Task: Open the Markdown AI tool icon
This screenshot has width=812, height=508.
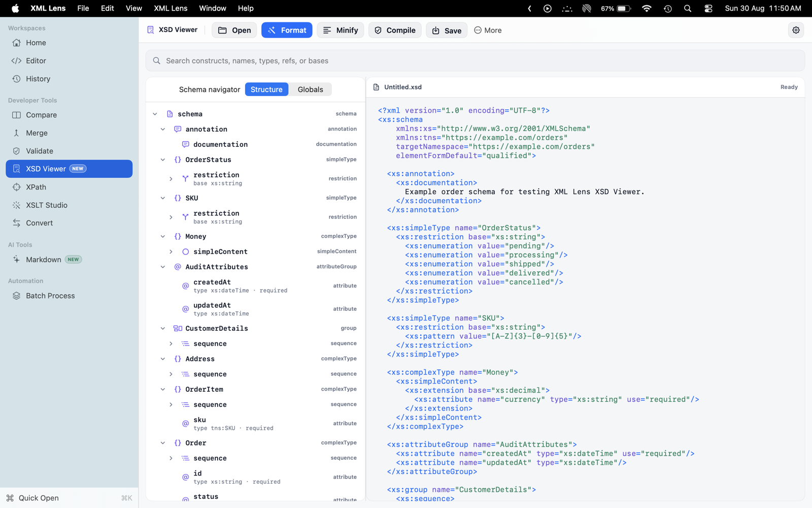Action: click(x=17, y=260)
